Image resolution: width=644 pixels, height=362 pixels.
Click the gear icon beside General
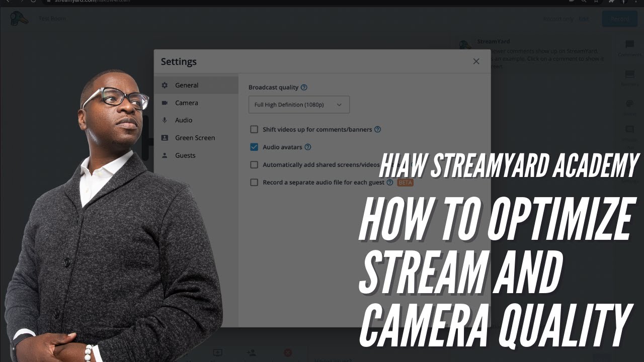point(165,85)
